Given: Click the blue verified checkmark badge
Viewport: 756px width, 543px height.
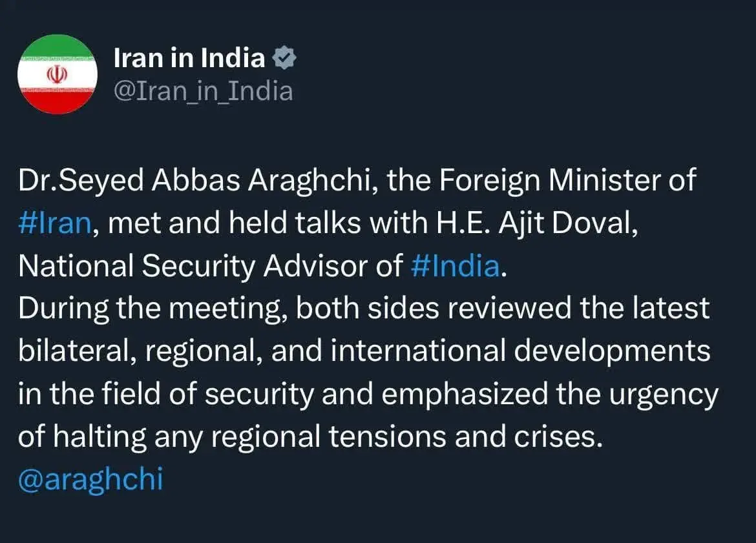Looking at the screenshot, I should click(284, 58).
